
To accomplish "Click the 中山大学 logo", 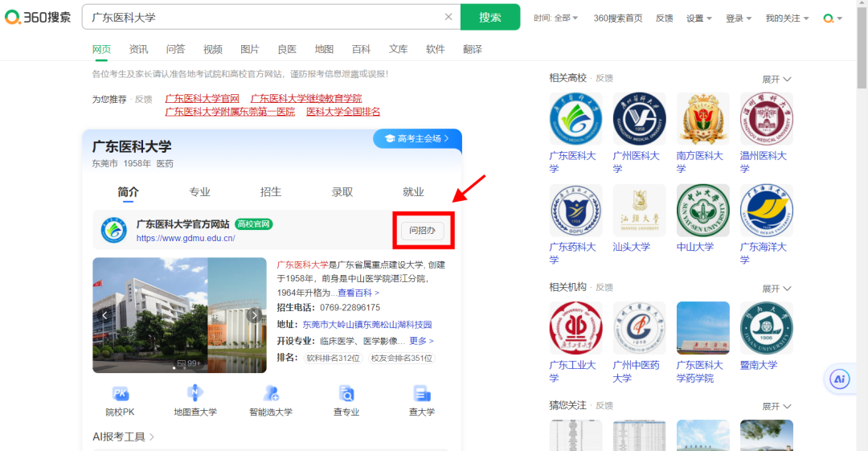I will pos(703,211).
